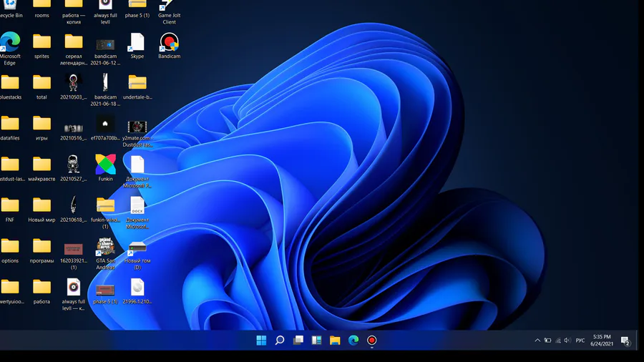644x362 pixels.
Task: Launch the Game Jolt Client shortcut
Action: 169,12
